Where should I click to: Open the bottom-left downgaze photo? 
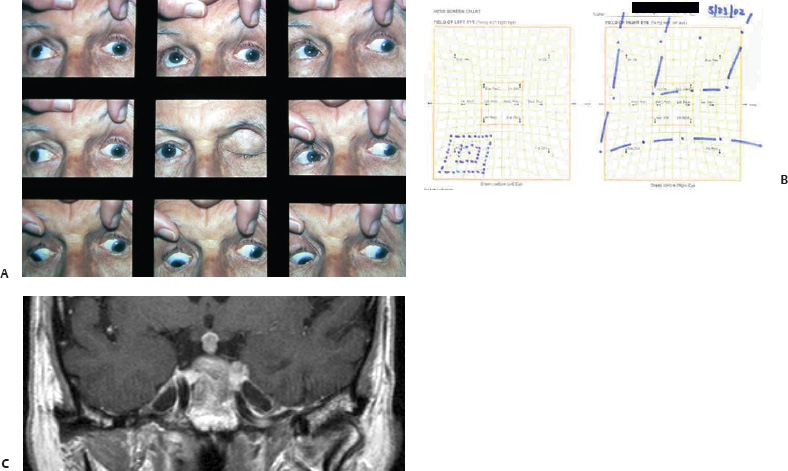pyautogui.click(x=78, y=236)
